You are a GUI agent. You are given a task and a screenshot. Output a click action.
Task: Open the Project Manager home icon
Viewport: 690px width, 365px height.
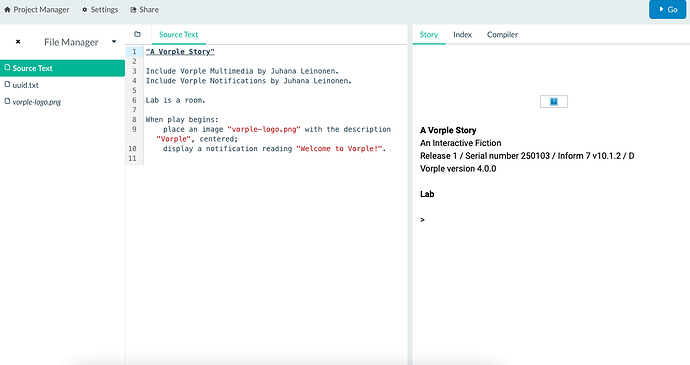(7, 10)
